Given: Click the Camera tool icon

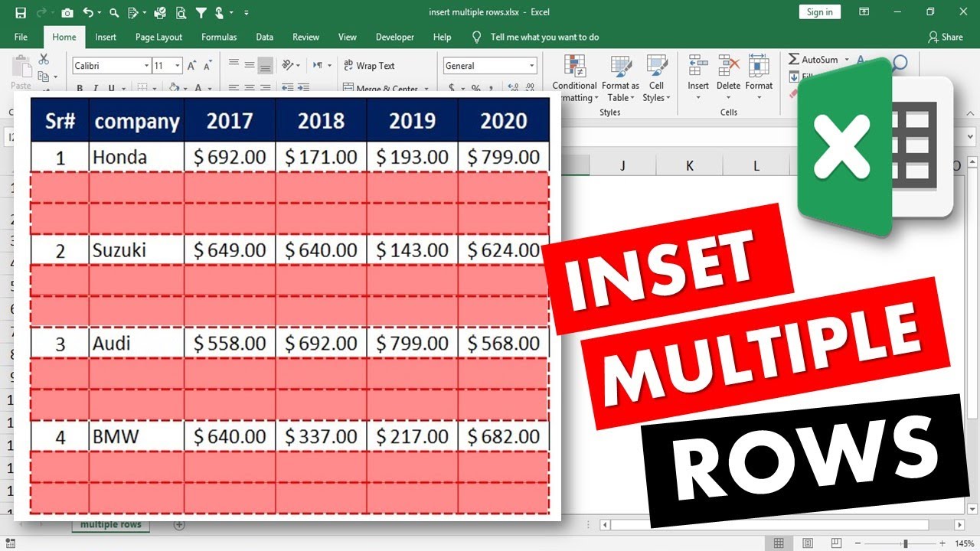Looking at the screenshot, I should click(67, 12).
